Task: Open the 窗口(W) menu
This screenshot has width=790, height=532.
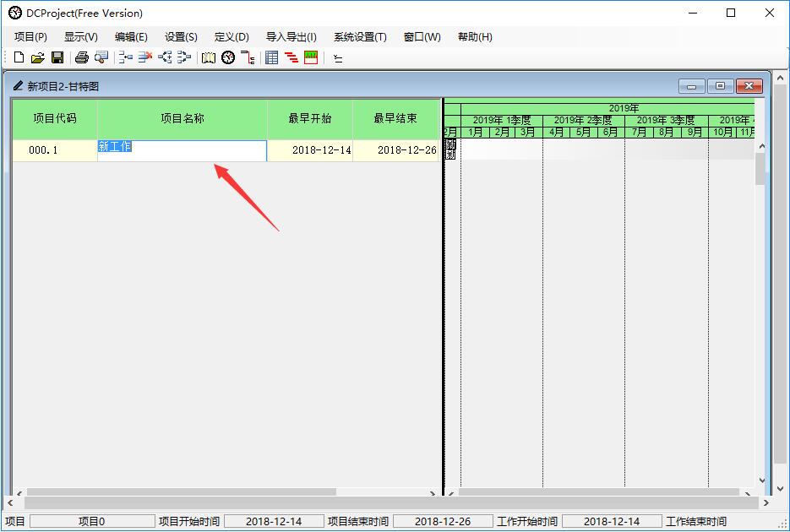Action: [421, 37]
